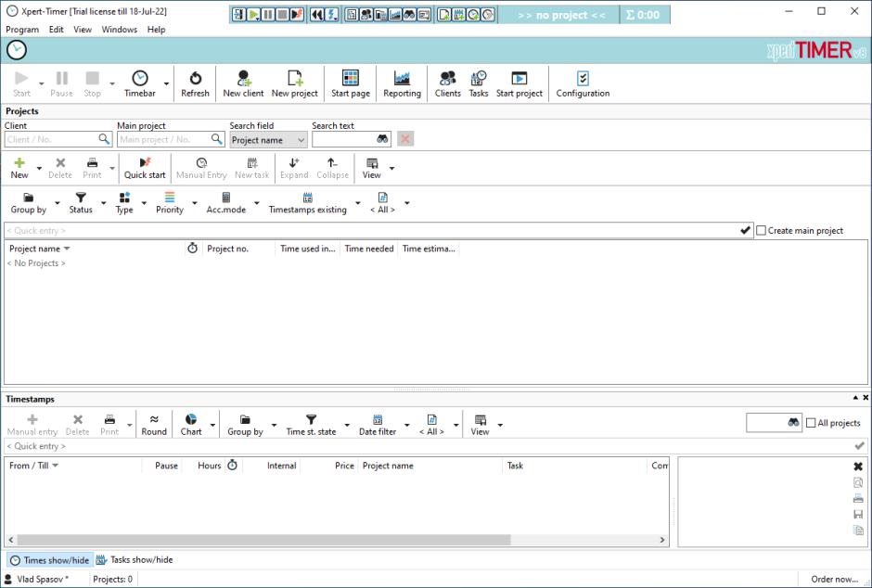The width and height of the screenshot is (872, 588).
Task: Click the Round timestamps icon
Action: pos(154,419)
